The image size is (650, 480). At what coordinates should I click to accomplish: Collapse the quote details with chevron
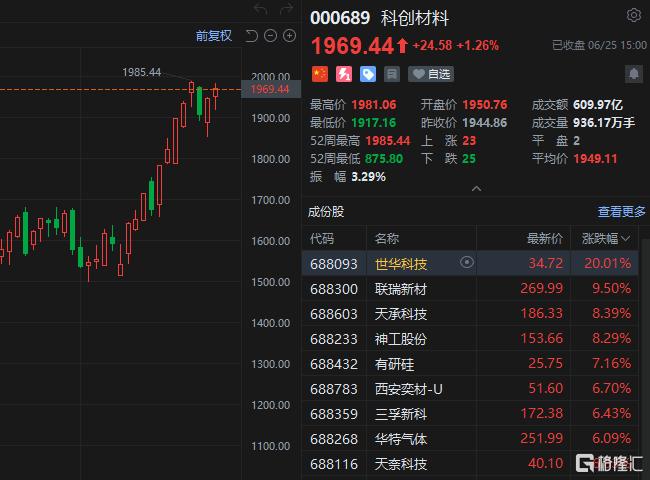point(477,189)
